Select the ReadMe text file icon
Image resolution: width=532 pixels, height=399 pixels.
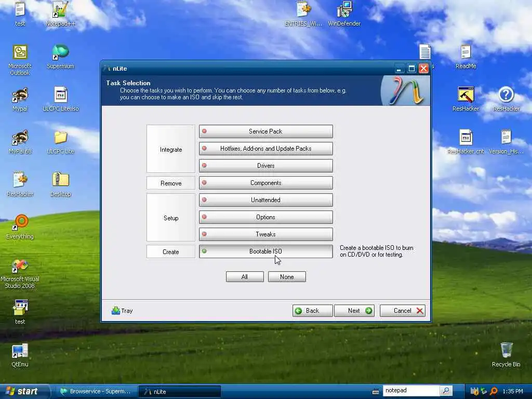[465, 57]
